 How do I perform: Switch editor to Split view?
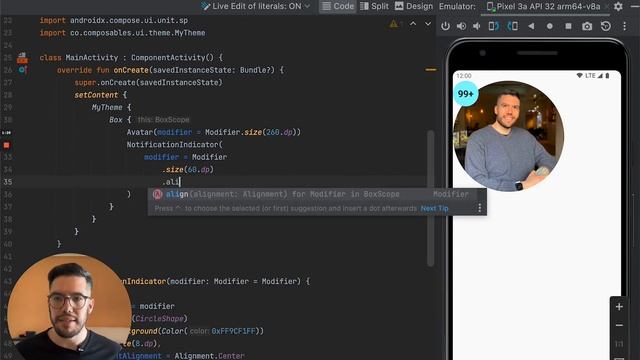coord(374,6)
